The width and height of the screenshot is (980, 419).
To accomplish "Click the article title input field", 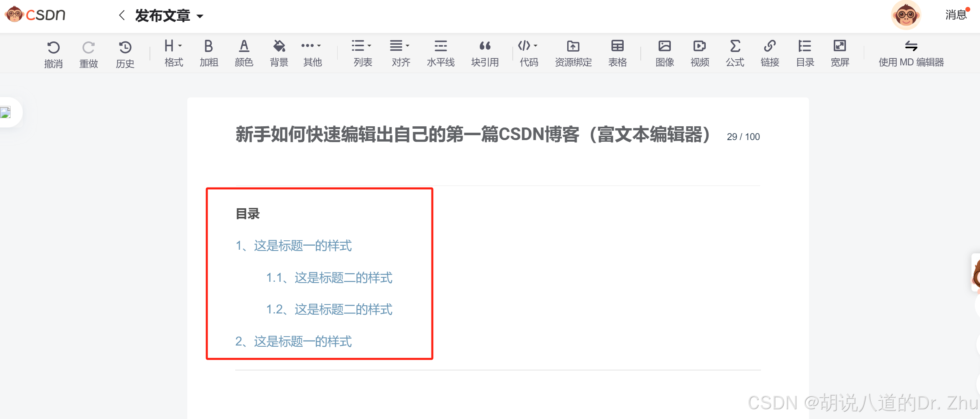I will 473,134.
